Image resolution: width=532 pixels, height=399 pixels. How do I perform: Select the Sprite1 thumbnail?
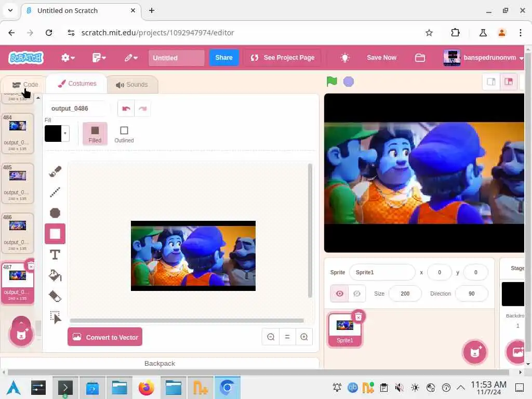(x=345, y=330)
